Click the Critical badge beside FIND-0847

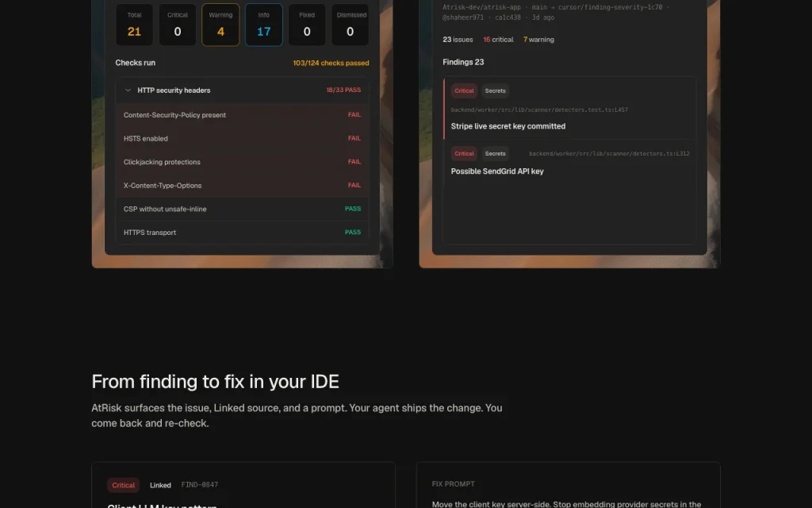click(123, 485)
